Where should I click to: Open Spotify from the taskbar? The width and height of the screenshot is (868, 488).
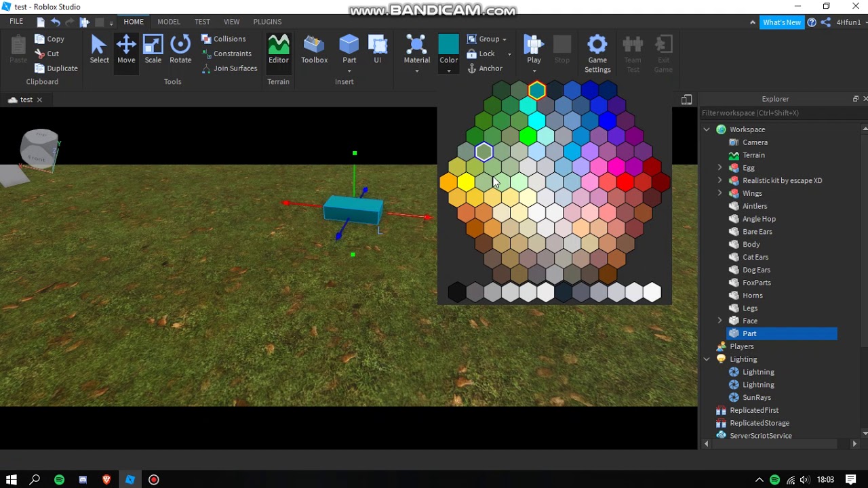coord(59,480)
